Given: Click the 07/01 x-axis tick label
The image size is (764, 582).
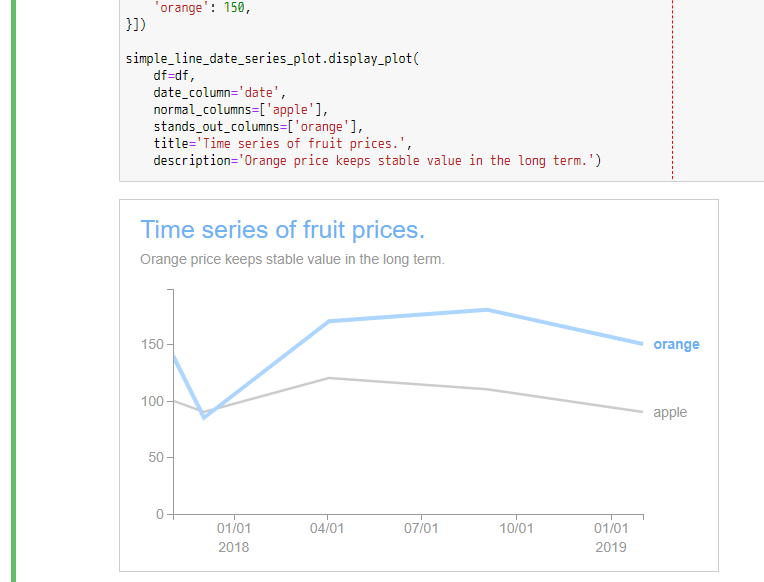Looking at the screenshot, I should (x=421, y=529).
